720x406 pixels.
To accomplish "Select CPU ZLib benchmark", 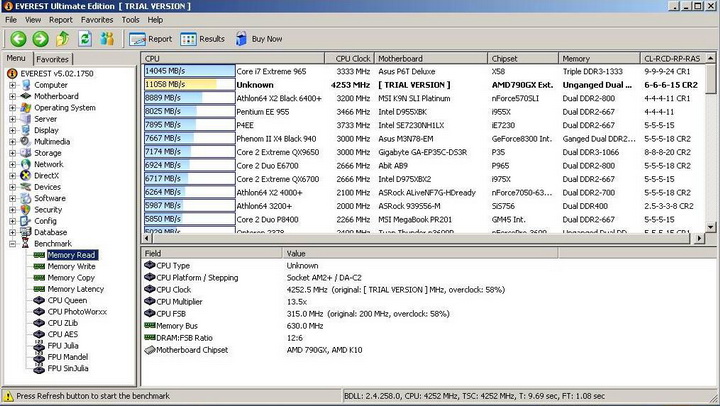I will (x=62, y=323).
